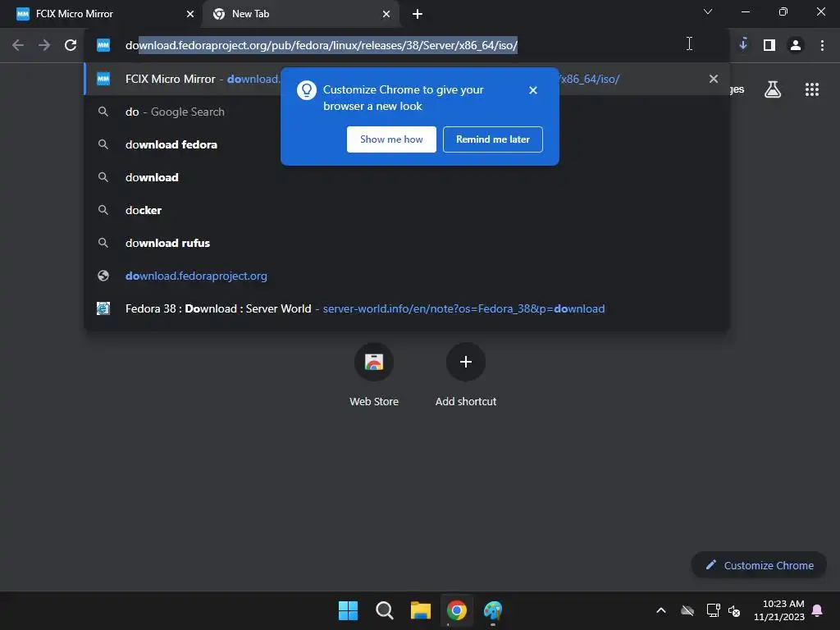Open the Fedora 38 Server World suggestion
The height and width of the screenshot is (630, 840).
coord(406,308)
